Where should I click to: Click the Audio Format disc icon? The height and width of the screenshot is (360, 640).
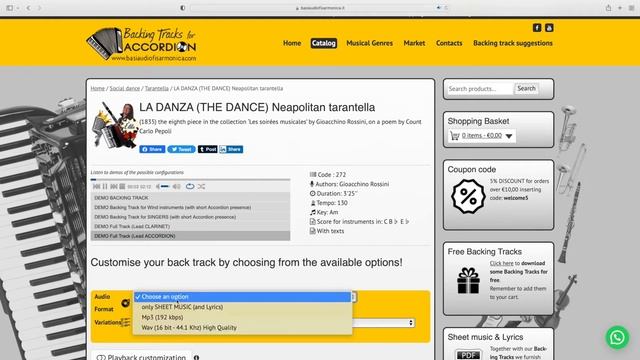[125, 303]
